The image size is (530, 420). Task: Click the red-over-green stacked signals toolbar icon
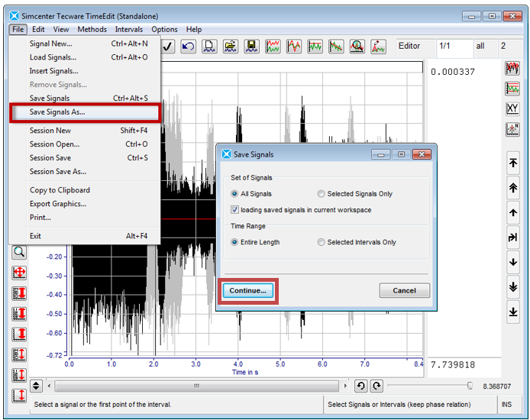click(273, 47)
